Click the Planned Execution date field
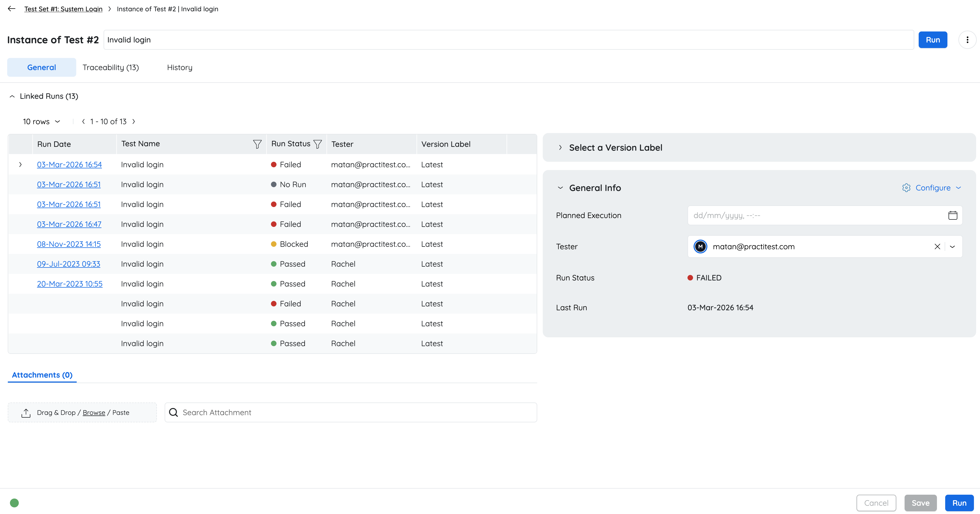Viewport: 980px width, 514px height. (x=825, y=216)
